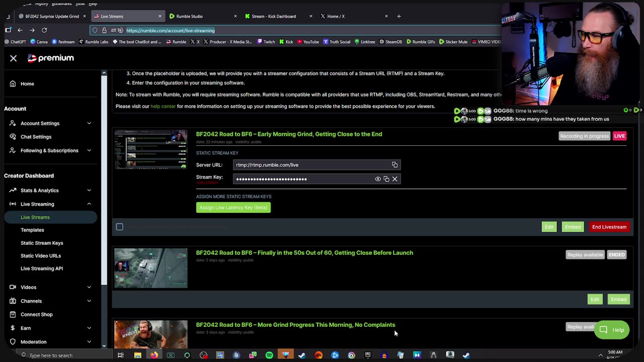Open the Truth Social bookmark
Screen dimensions: 644x362
[x=337, y=42]
